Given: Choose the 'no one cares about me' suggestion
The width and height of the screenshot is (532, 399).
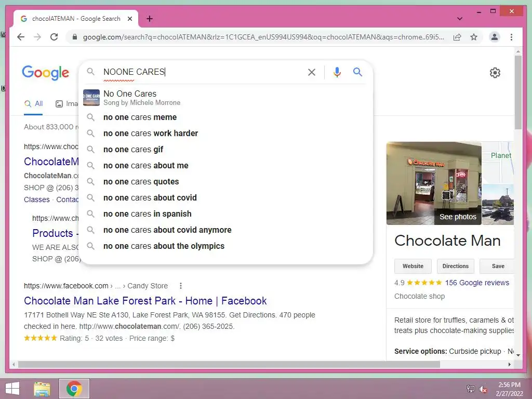Looking at the screenshot, I should point(225,166).
